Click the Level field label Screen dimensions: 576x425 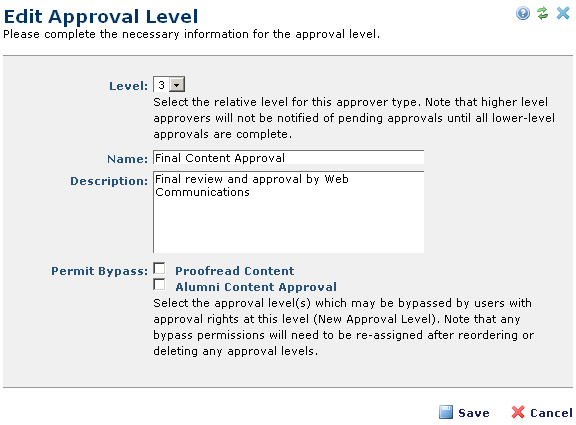128,86
